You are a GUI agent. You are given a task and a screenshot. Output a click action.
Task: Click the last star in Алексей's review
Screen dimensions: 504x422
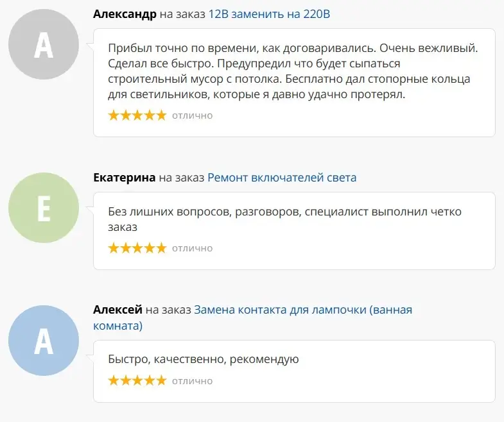point(160,381)
